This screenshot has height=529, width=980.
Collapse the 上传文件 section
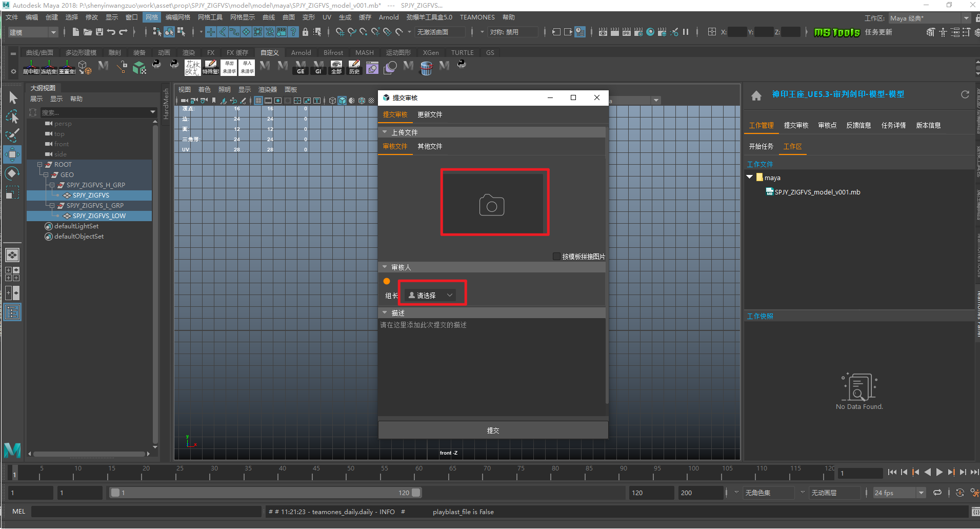coord(385,132)
